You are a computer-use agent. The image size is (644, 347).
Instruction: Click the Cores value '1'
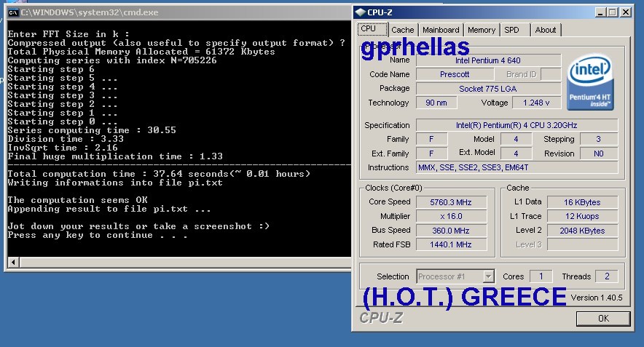coord(541,276)
